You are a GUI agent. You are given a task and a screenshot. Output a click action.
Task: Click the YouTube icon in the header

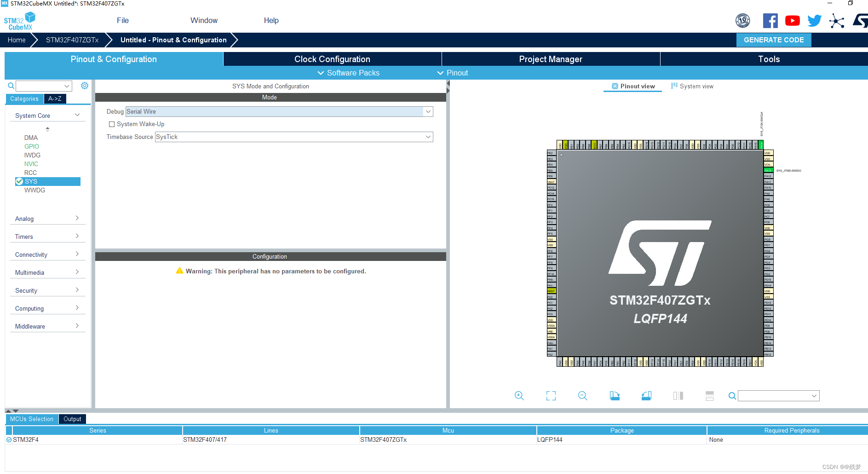point(792,20)
